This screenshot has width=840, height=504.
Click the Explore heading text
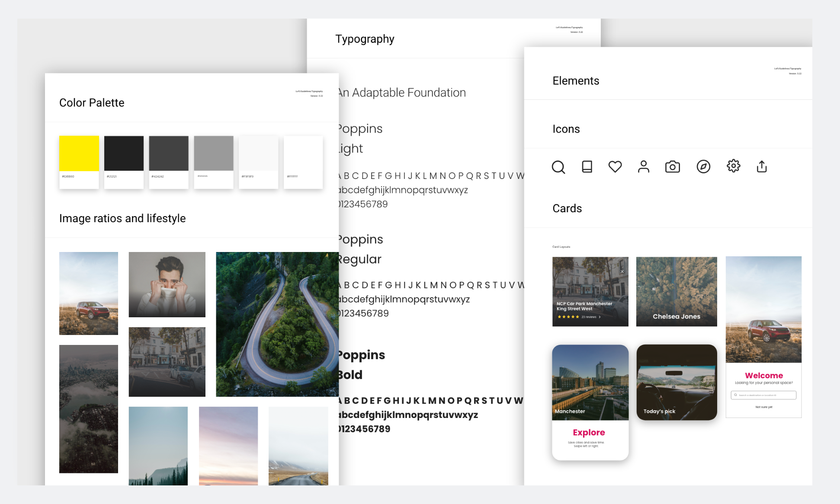tap(589, 432)
